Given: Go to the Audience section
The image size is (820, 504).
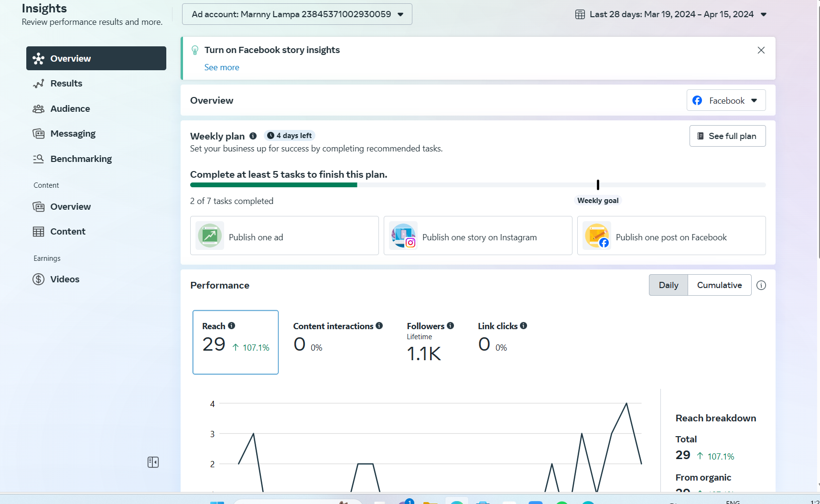Looking at the screenshot, I should 96,109.
